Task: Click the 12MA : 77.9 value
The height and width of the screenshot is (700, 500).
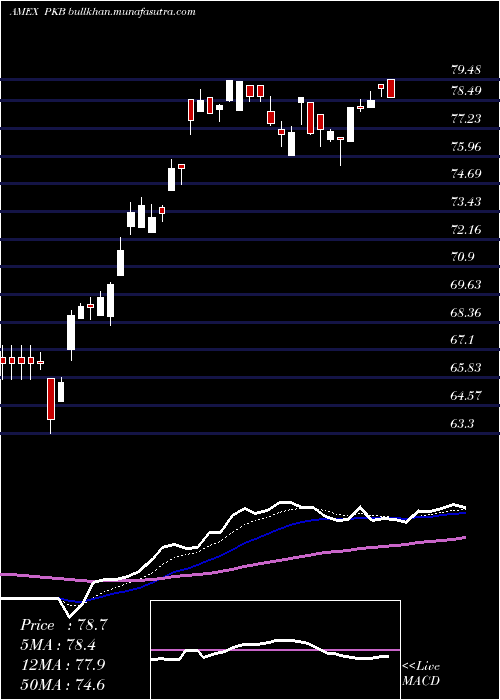Action: [63, 665]
